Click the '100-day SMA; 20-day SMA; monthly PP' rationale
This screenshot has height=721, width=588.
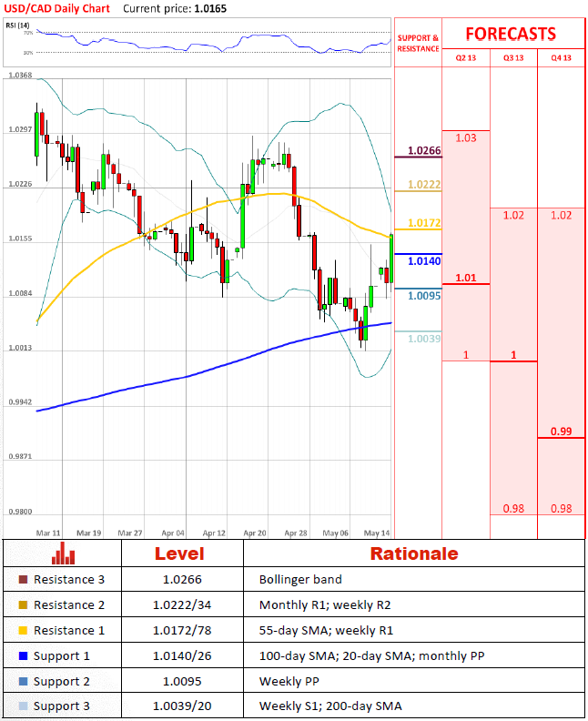click(372, 655)
